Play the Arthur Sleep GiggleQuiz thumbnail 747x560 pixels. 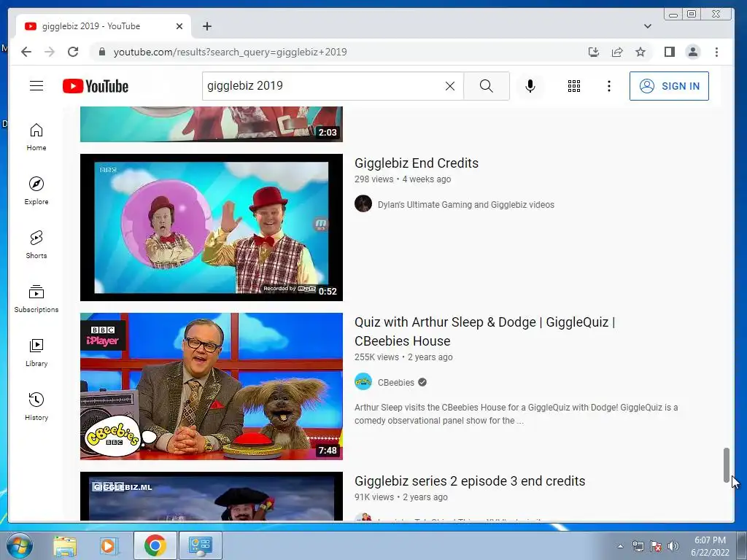(x=212, y=386)
